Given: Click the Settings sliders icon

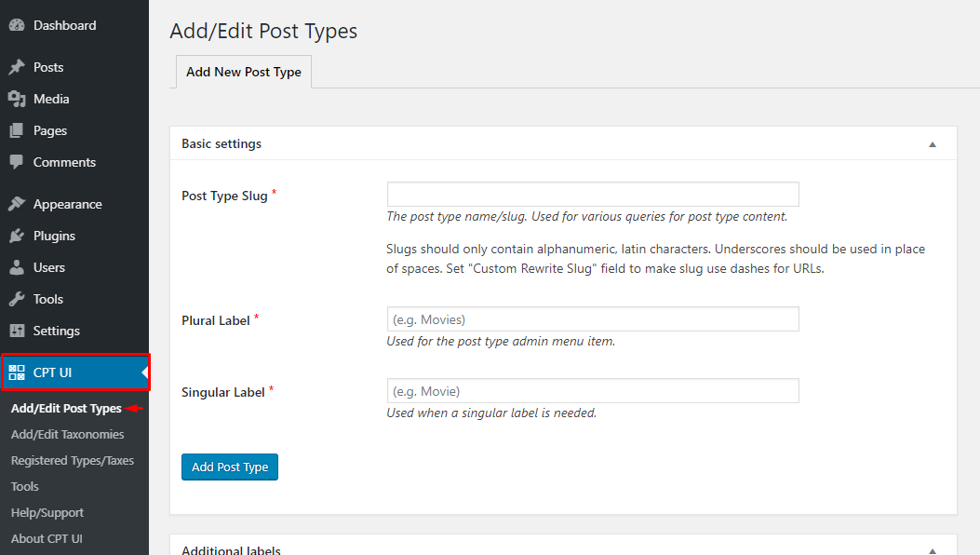Looking at the screenshot, I should (17, 332).
